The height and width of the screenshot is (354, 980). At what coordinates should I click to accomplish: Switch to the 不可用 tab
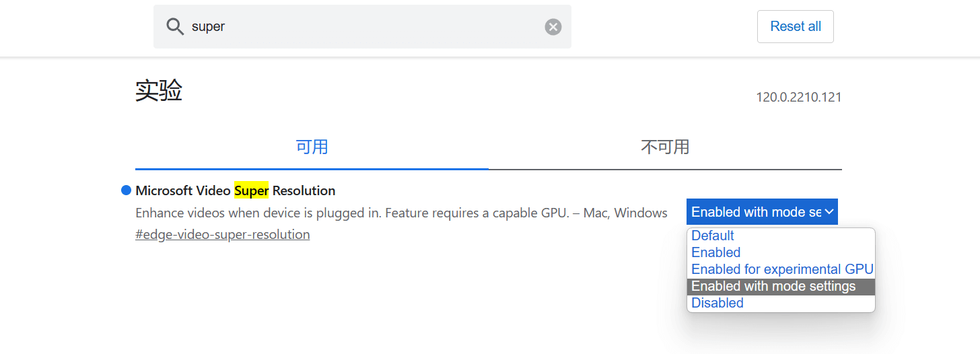pyautogui.click(x=665, y=147)
